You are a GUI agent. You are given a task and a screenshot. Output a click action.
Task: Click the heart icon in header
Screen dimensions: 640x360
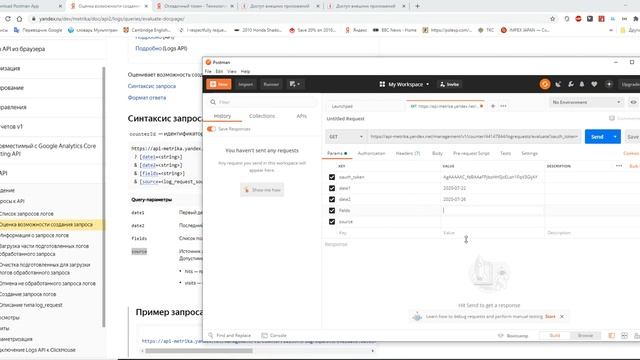click(594, 84)
